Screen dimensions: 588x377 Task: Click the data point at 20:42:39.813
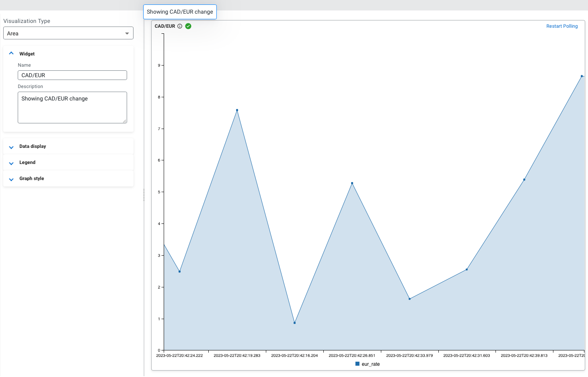point(524,180)
